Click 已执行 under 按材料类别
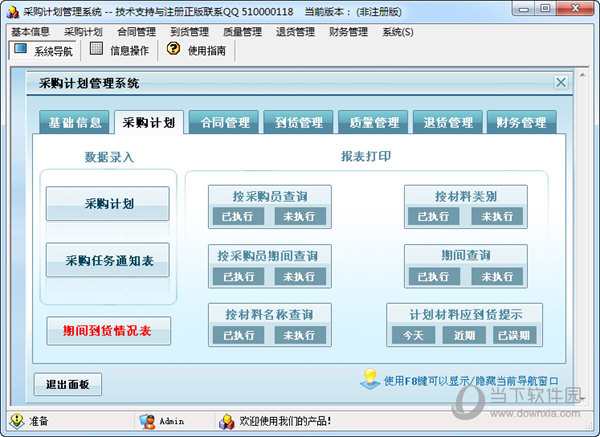This screenshot has height=437, width=600. click(x=434, y=216)
